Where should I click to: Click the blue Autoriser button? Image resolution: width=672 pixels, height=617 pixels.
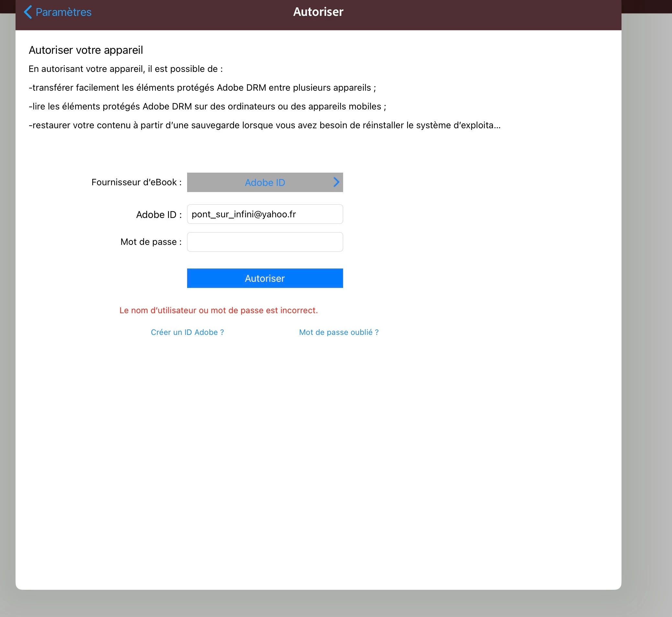[265, 278]
